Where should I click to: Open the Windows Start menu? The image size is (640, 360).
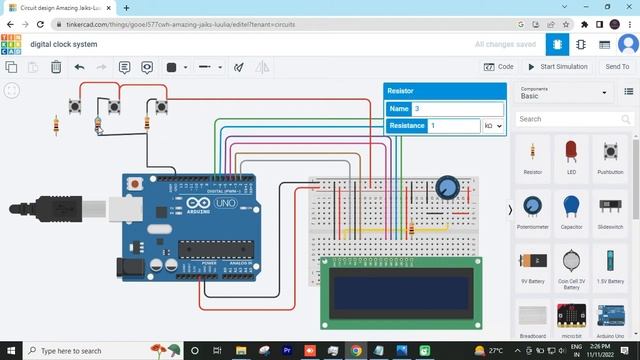point(11,351)
